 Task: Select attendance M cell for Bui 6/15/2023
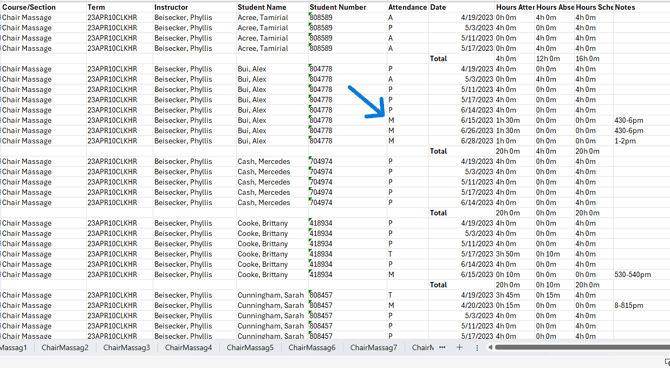[408, 121]
